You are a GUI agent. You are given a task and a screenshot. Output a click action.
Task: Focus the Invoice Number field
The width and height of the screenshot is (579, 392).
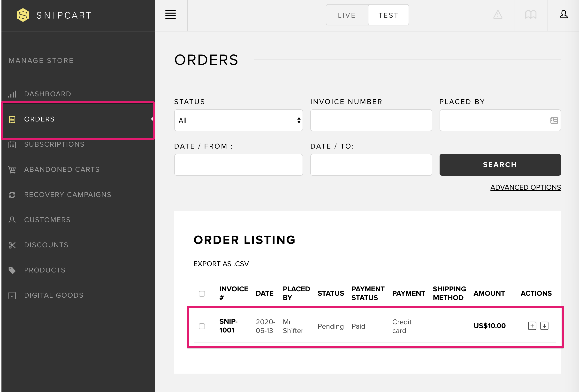point(371,120)
